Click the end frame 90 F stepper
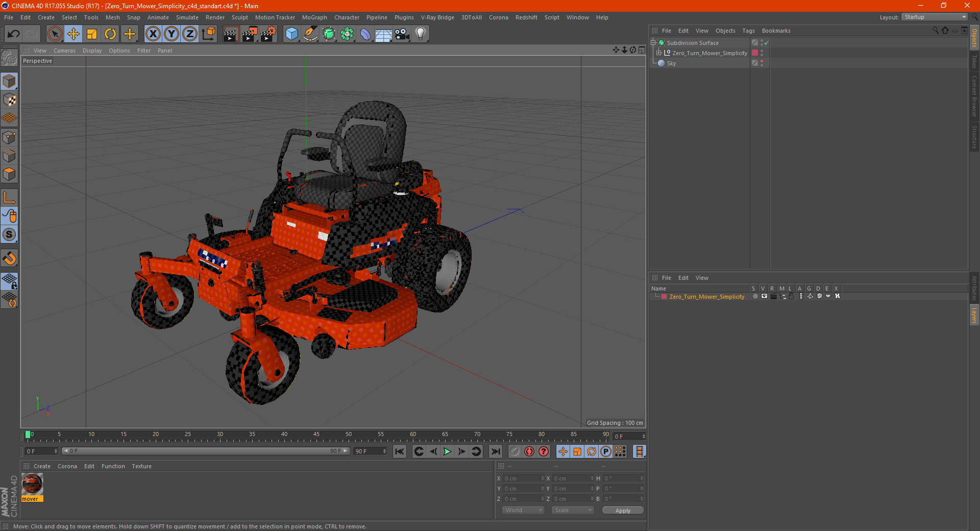 (x=384, y=451)
